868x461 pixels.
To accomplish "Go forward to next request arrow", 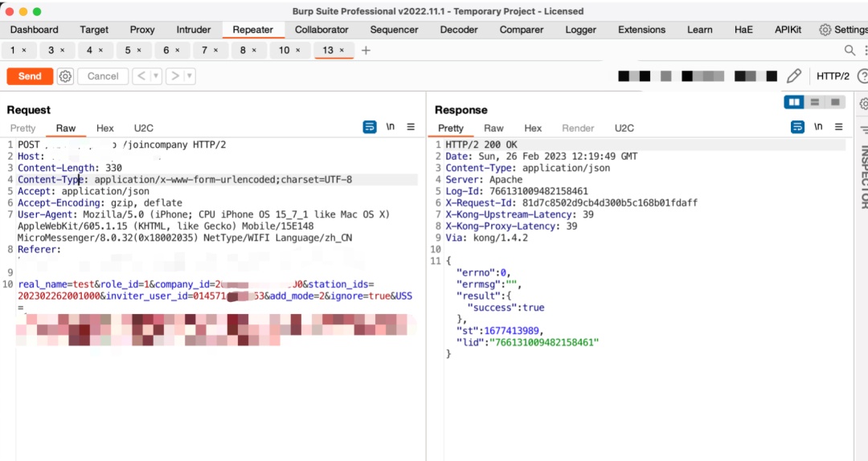I will pos(175,76).
